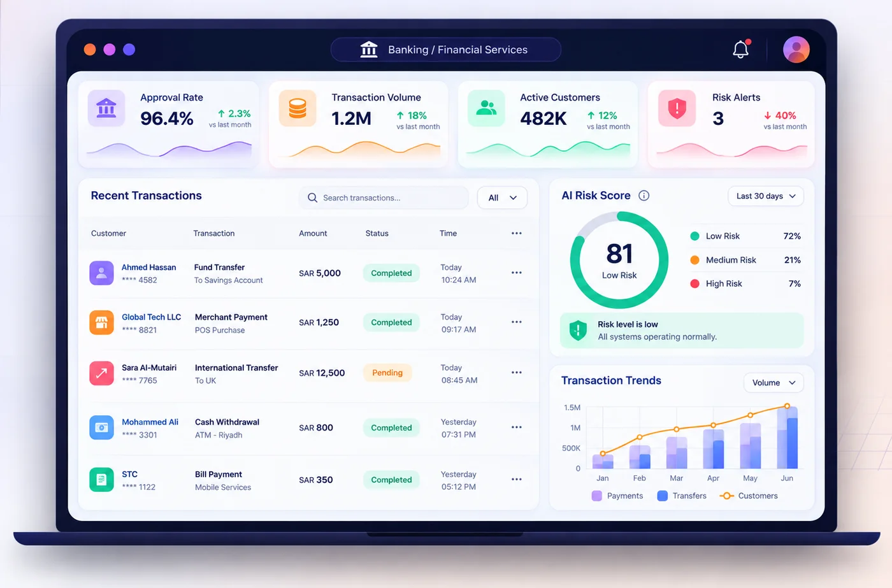Click the Jun data point on the trend line

[787, 406]
